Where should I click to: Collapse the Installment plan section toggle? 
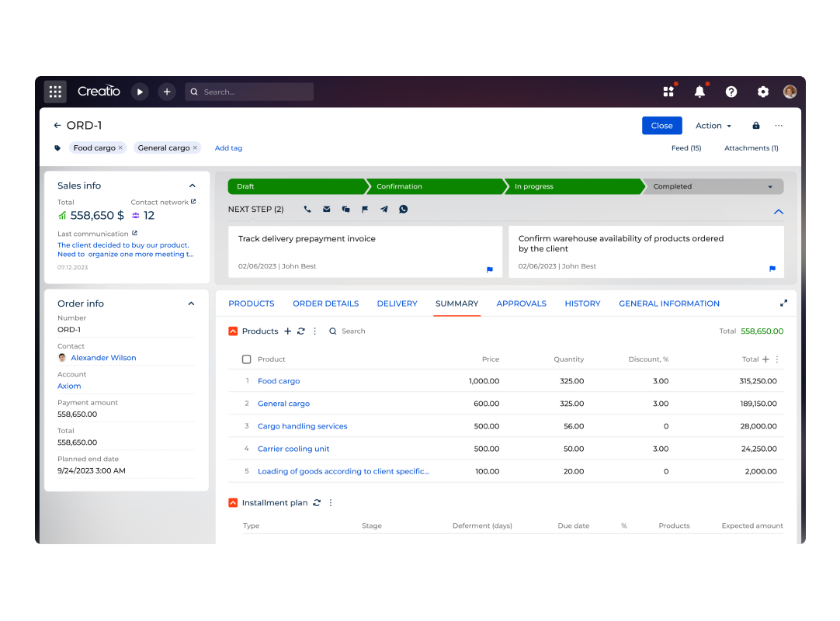[x=233, y=503]
